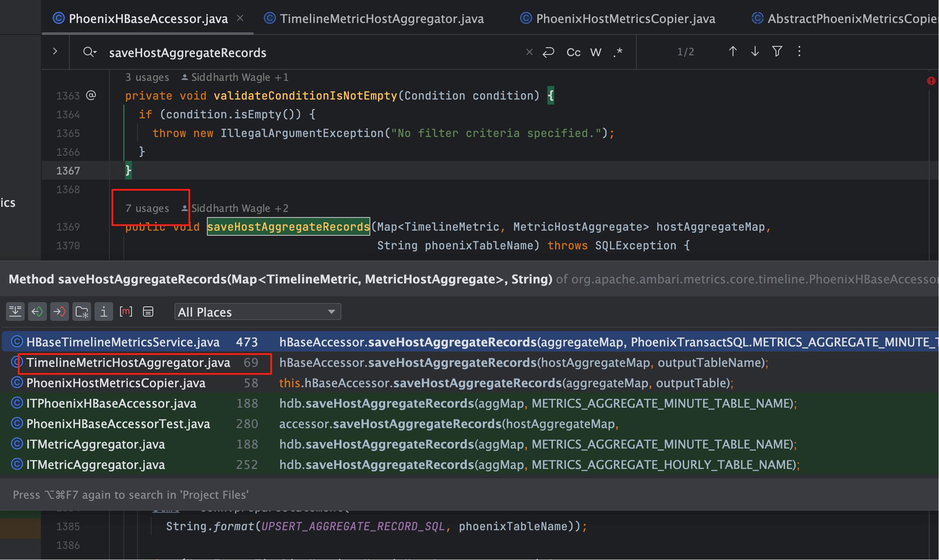
Task: Open the All Places scope dropdown
Action: [x=258, y=312]
